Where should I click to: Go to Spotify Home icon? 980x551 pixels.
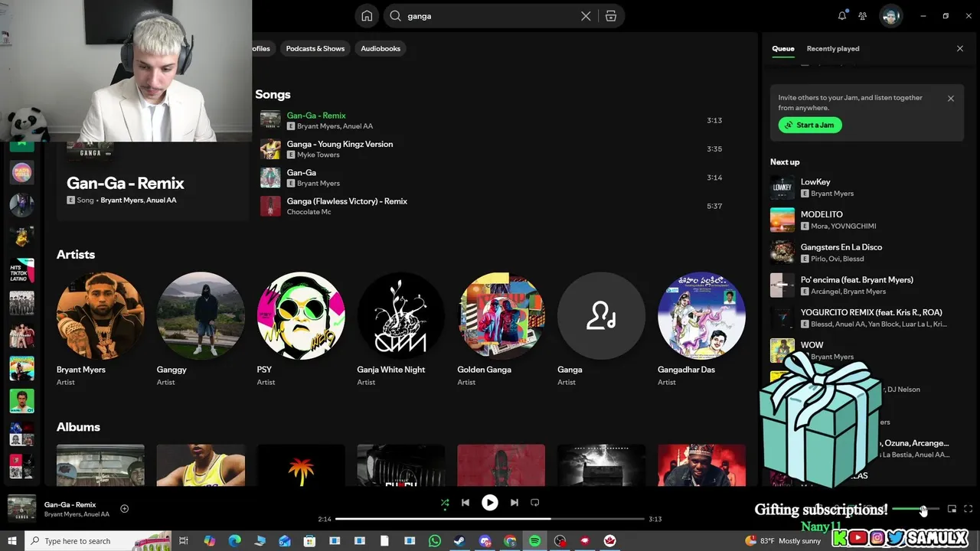[367, 16]
